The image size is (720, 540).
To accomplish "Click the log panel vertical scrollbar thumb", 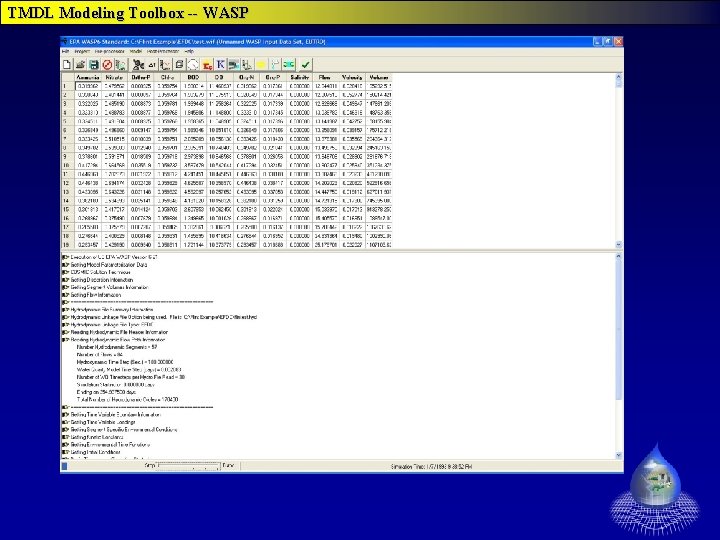I will point(619,332).
